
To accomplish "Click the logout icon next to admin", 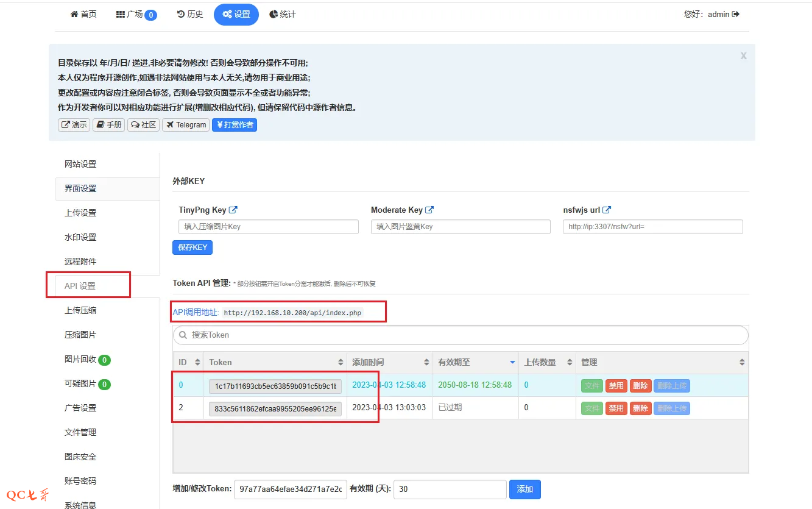I will point(736,14).
